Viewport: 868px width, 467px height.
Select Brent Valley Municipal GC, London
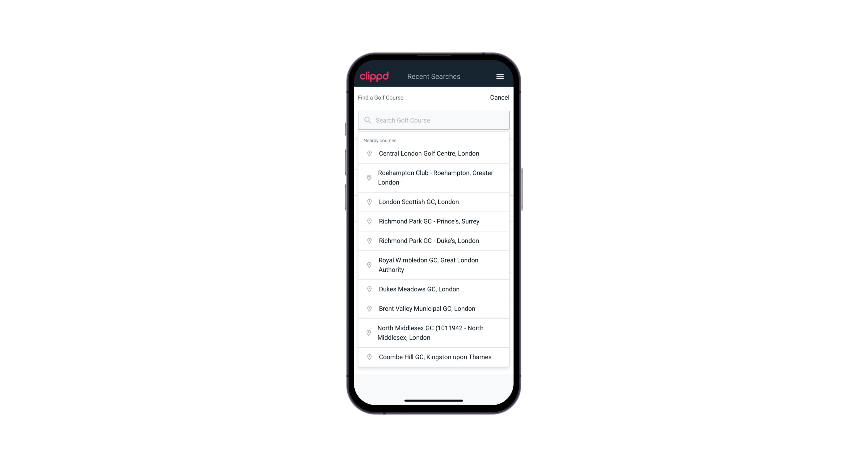click(434, 308)
